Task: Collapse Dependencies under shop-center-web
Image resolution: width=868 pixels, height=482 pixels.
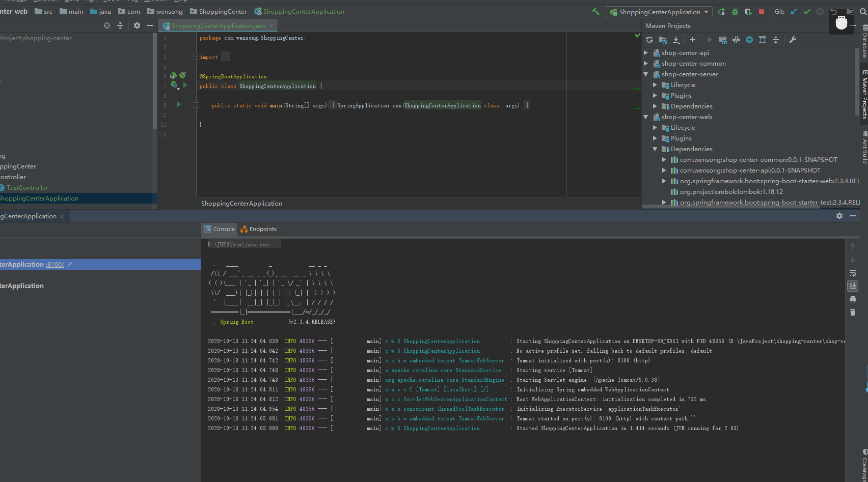Action: 655,149
